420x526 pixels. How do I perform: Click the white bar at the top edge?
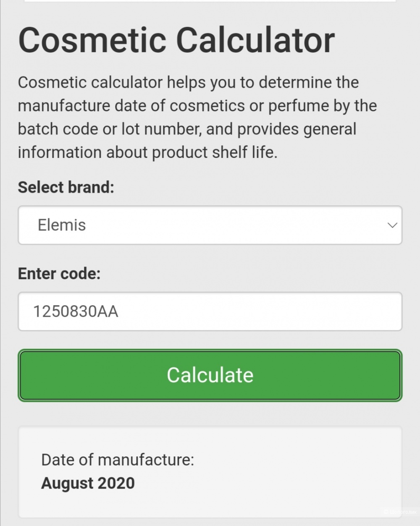tap(210, 1)
